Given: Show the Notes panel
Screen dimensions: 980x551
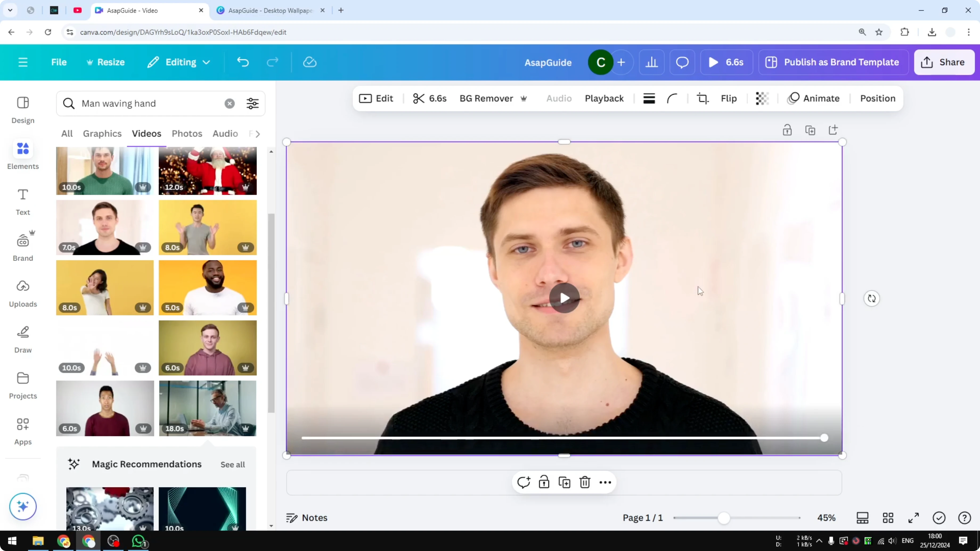Looking at the screenshot, I should (306, 517).
